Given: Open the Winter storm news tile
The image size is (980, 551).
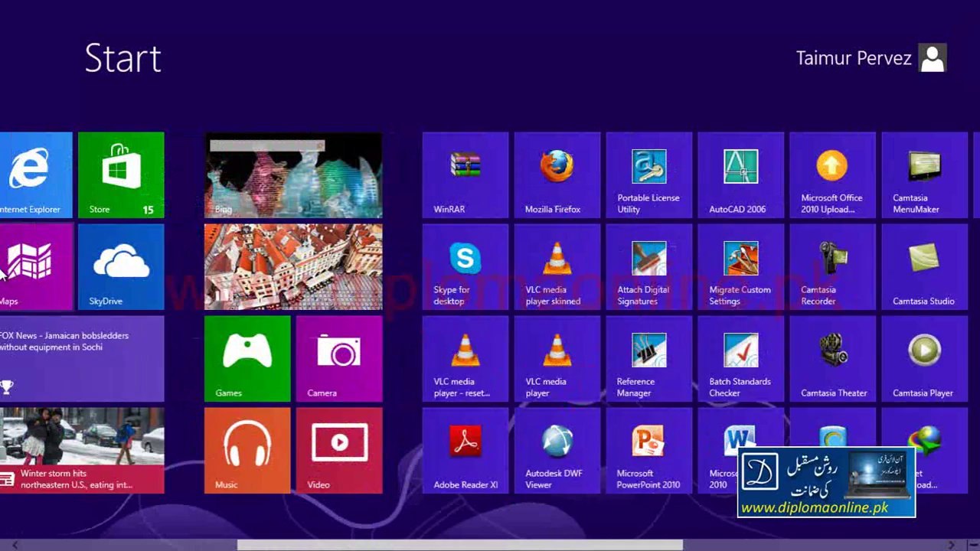Looking at the screenshot, I should 82,451.
